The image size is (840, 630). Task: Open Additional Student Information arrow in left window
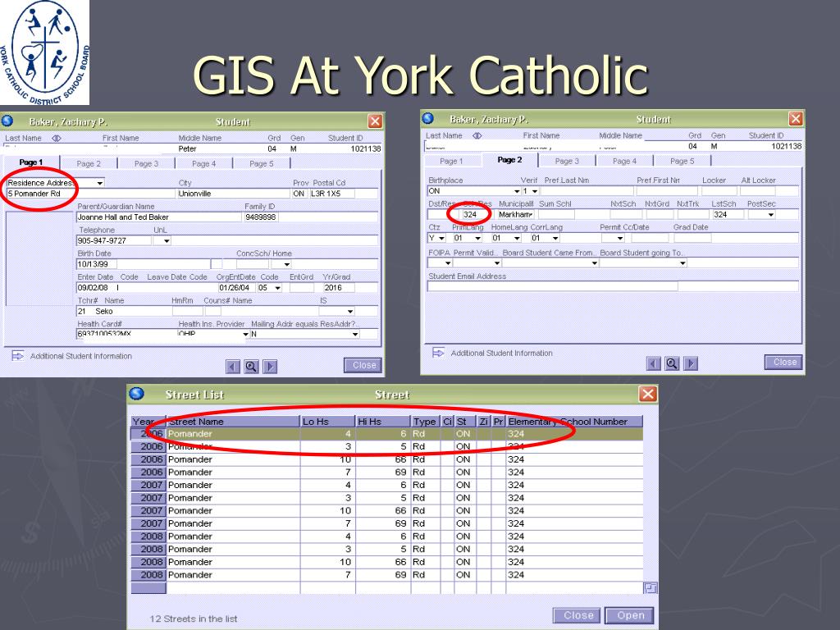pyautogui.click(x=18, y=356)
